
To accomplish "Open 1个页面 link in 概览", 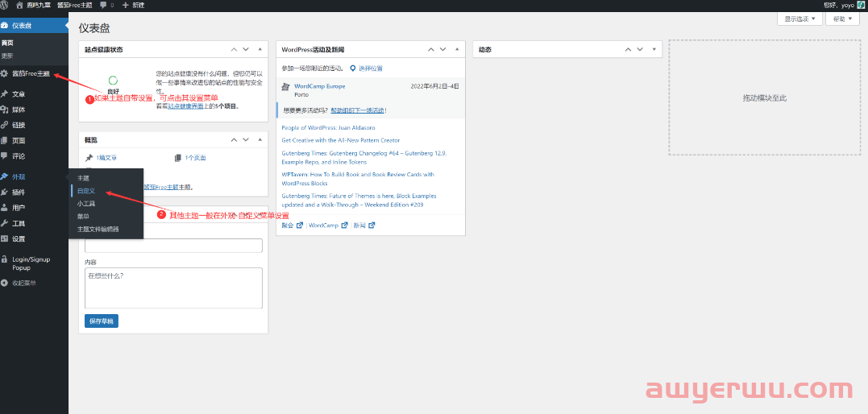I will click(x=195, y=158).
